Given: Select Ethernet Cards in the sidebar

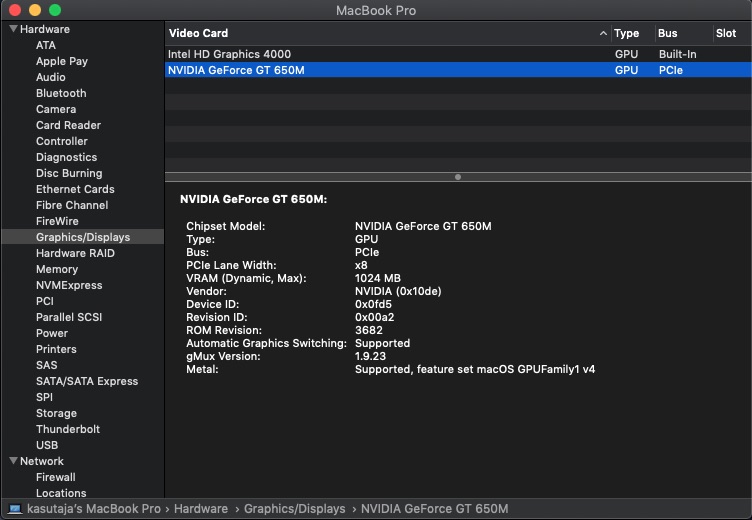Looking at the screenshot, I should click(x=75, y=189).
